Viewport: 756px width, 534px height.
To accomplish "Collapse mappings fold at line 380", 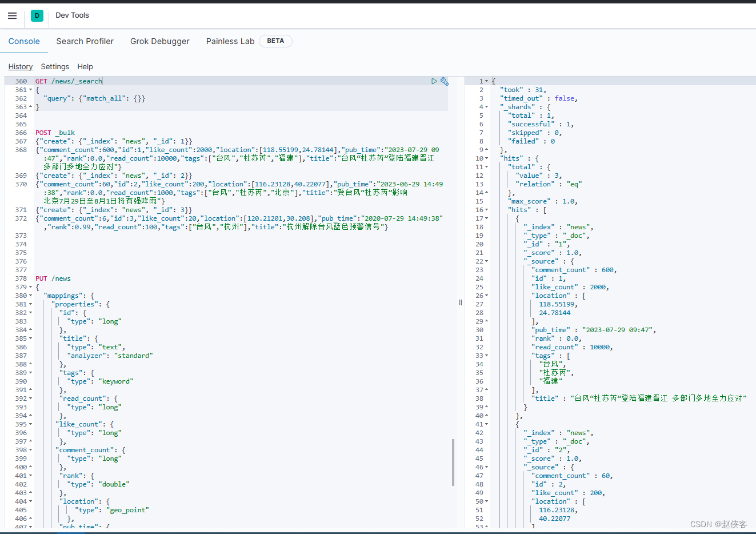I will tap(30, 296).
